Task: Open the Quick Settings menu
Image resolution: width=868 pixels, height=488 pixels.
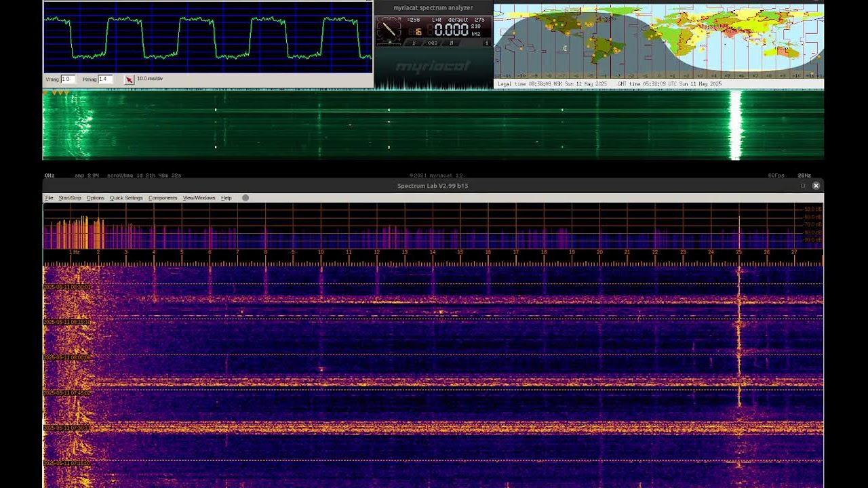Action: click(126, 198)
